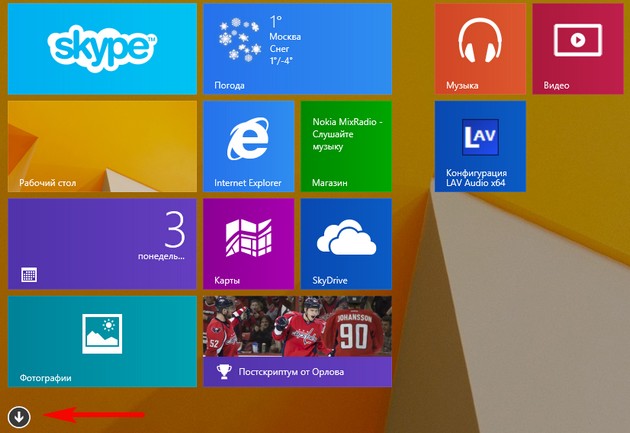Screen dimensions: 630x433
Task: Launch Музыка headphones tile
Action: click(x=480, y=49)
